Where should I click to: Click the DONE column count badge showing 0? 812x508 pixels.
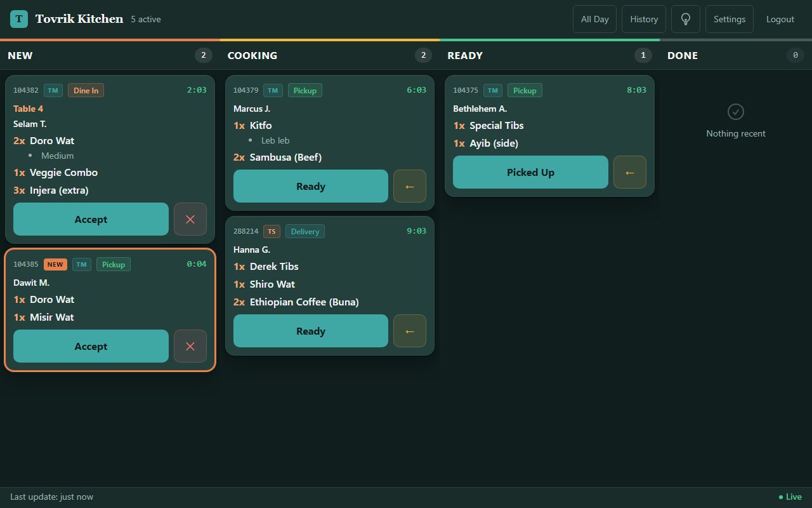796,55
